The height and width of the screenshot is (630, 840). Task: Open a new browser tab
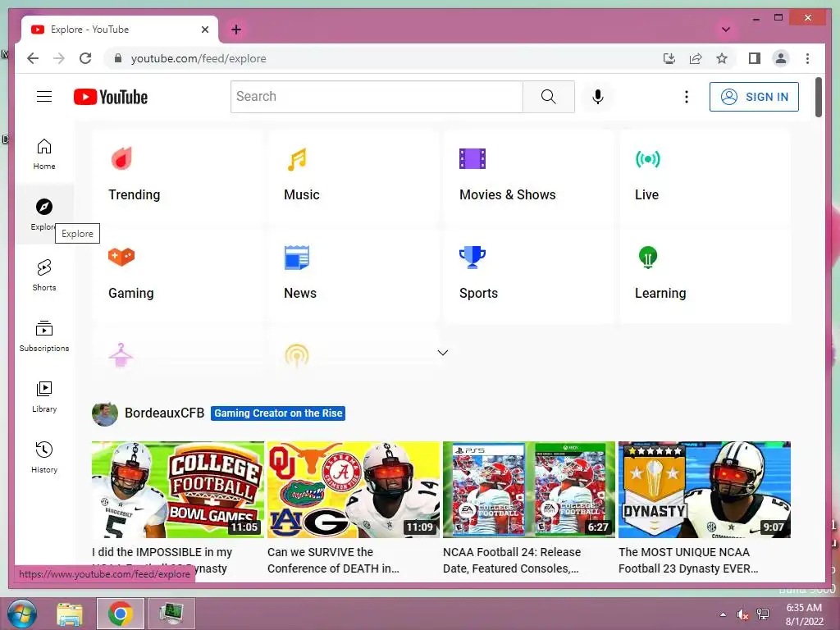[236, 30]
